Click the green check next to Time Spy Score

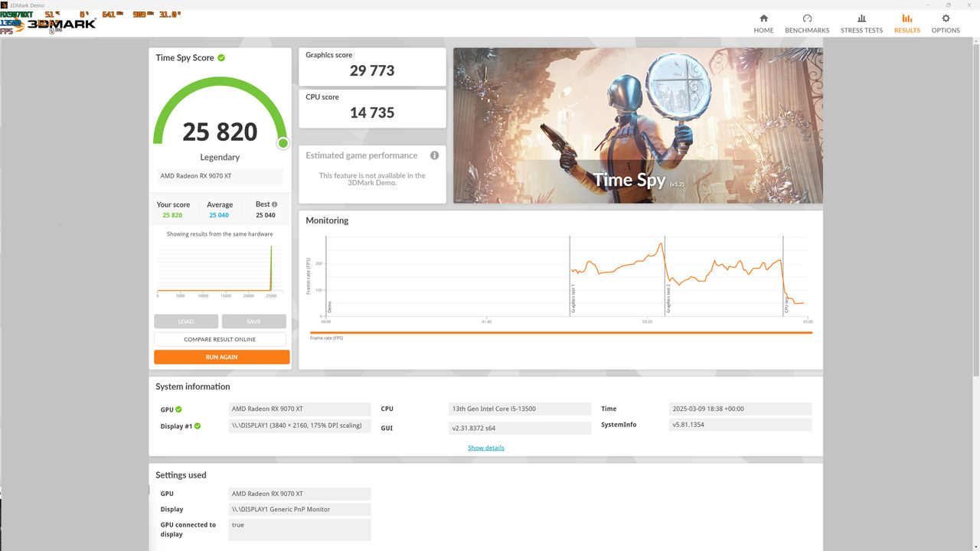coord(221,57)
